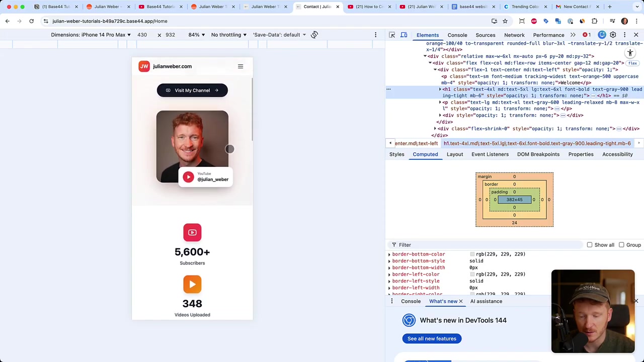The width and height of the screenshot is (644, 362).
Task: Switch to the Performance tab
Action: pyautogui.click(x=548, y=35)
